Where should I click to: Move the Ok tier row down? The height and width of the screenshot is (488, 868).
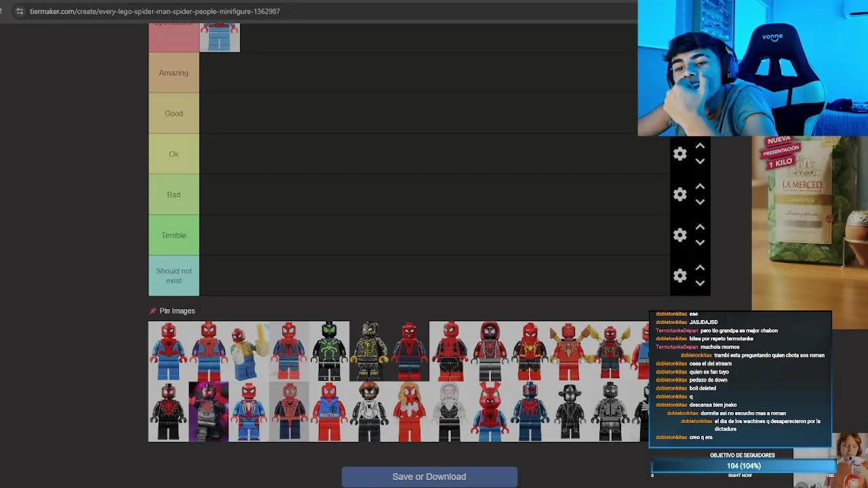coord(700,161)
